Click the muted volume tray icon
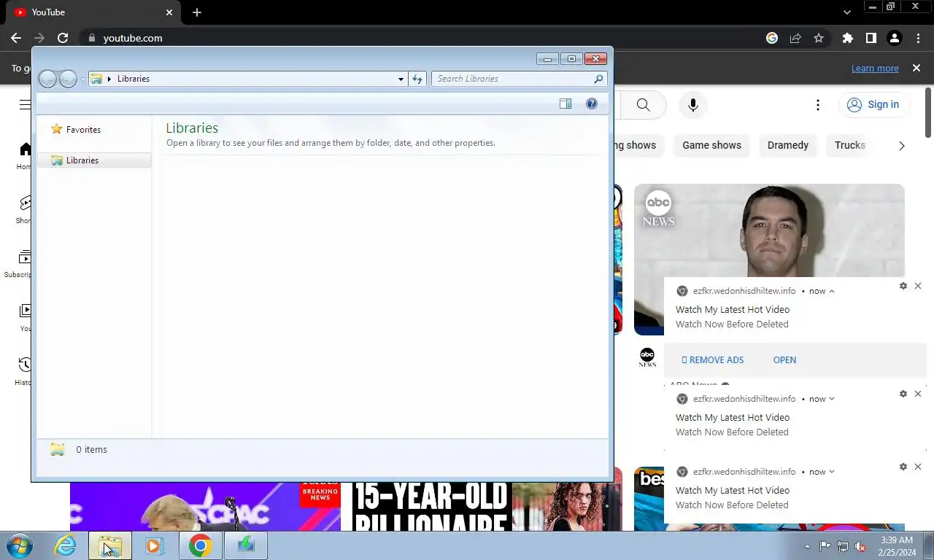The height and width of the screenshot is (560, 934). 860,546
